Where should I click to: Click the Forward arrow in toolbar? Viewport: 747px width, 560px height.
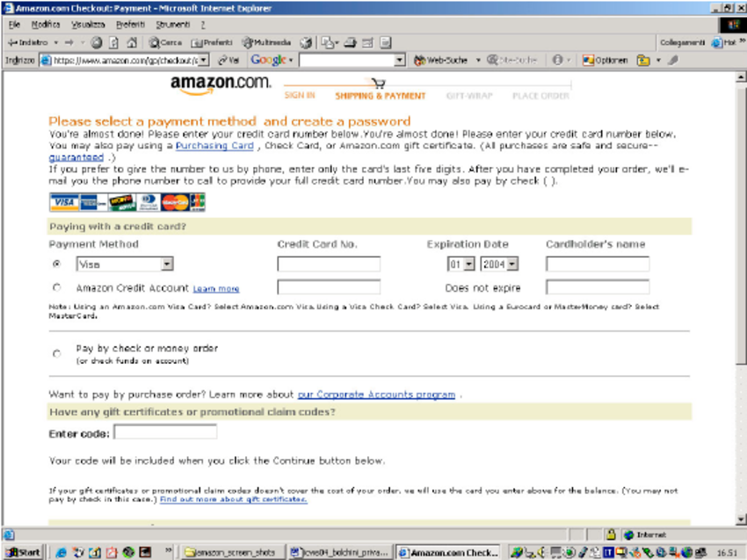tap(69, 42)
